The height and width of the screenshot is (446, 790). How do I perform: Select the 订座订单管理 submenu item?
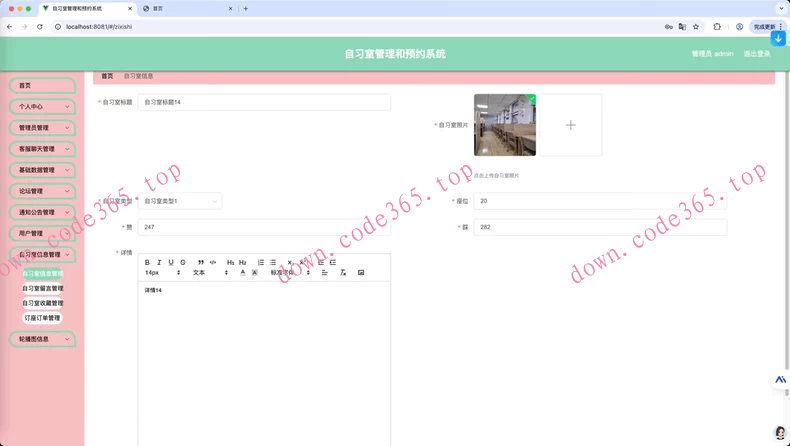pos(42,318)
